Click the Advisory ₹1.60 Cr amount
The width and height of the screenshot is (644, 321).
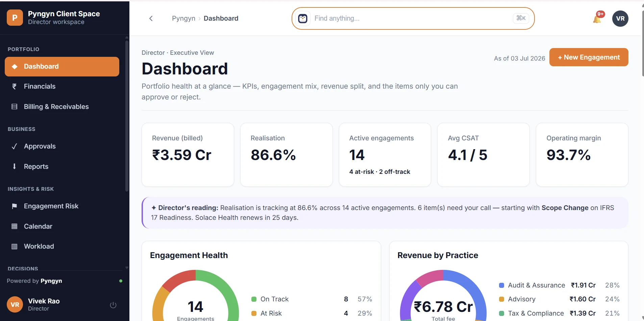[x=583, y=299]
